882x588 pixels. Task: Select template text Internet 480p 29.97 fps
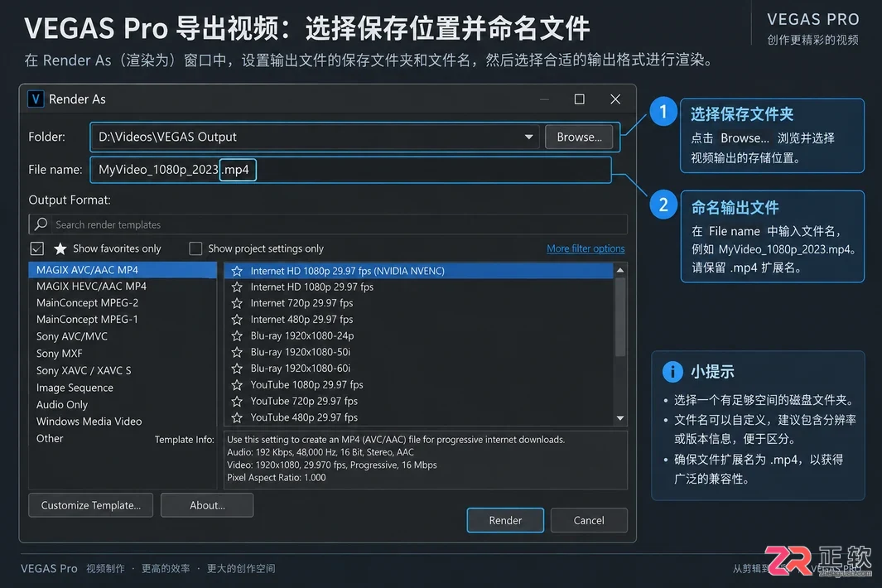(302, 320)
